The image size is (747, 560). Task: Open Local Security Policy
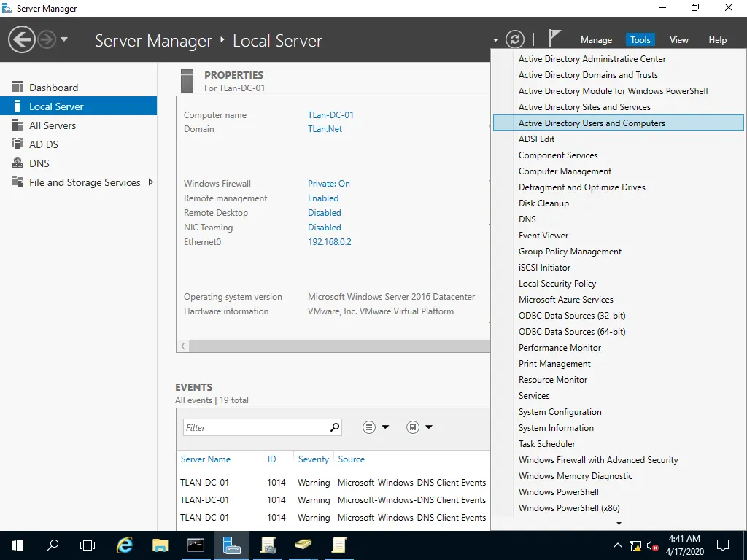click(619, 284)
